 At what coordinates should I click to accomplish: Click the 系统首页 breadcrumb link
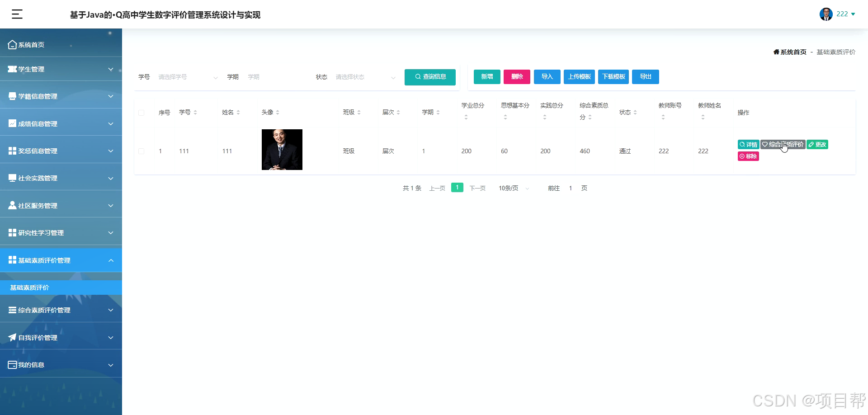click(790, 52)
